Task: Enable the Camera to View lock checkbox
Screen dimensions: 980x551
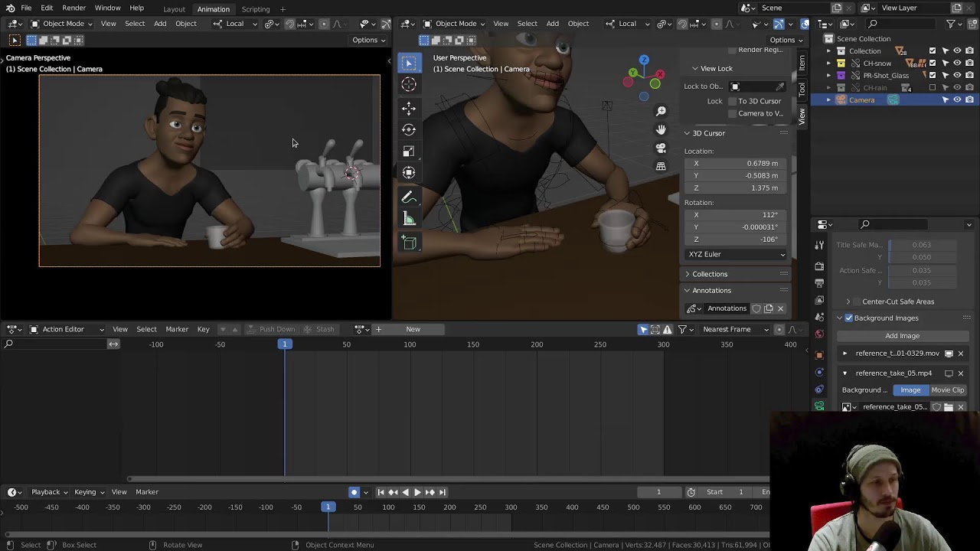Action: [x=733, y=113]
